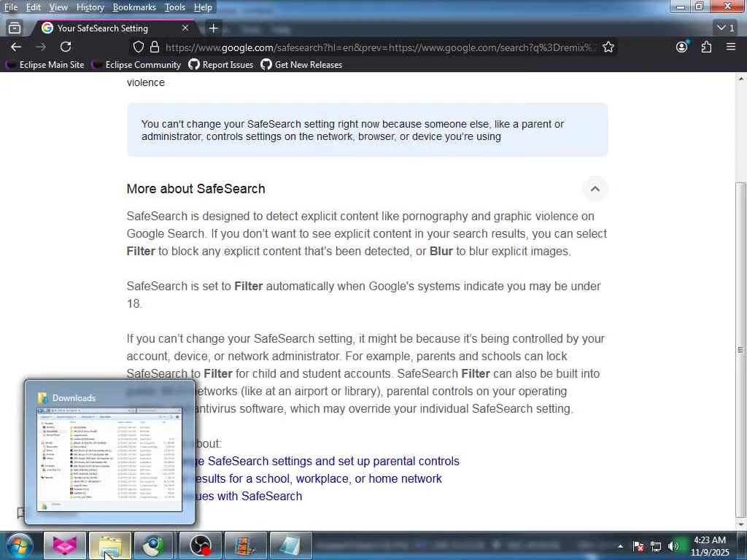Click the SafeSearch cannot change notice box
The width and height of the screenshot is (747, 560).
coord(368,130)
